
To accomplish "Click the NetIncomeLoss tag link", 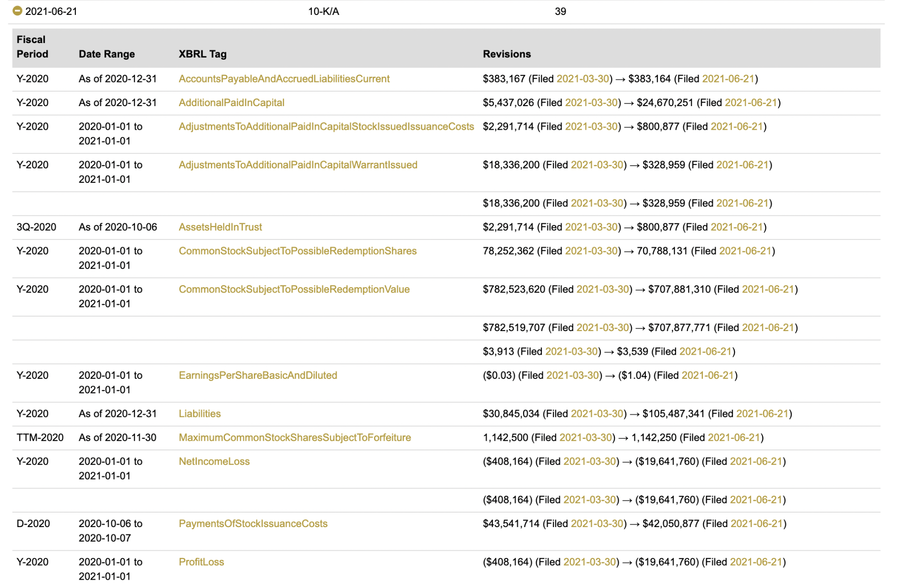I will pos(214,461).
